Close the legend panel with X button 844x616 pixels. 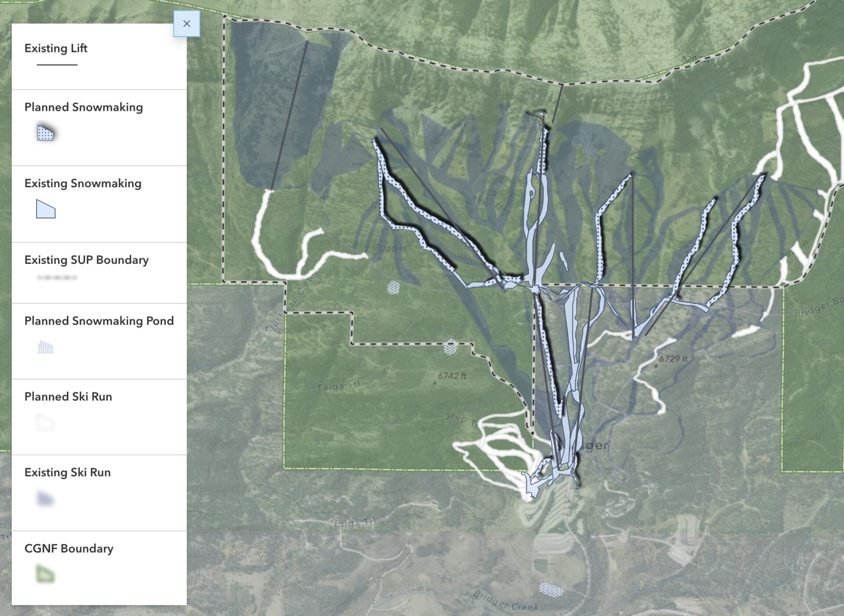[186, 24]
